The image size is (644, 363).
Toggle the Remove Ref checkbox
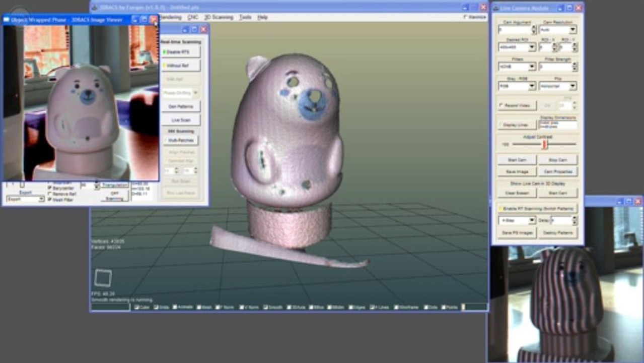pos(62,194)
